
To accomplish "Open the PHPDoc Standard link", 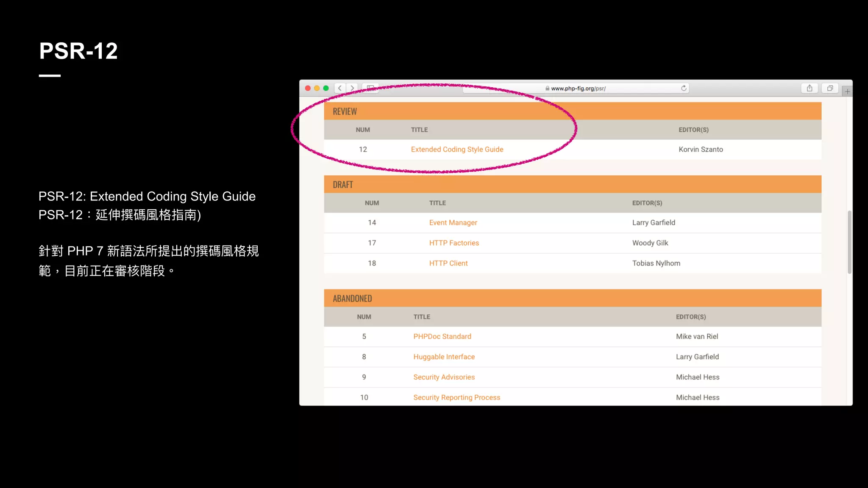I will pyautogui.click(x=442, y=337).
